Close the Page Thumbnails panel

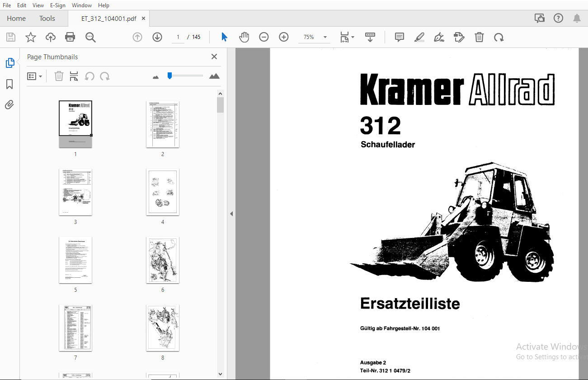214,57
